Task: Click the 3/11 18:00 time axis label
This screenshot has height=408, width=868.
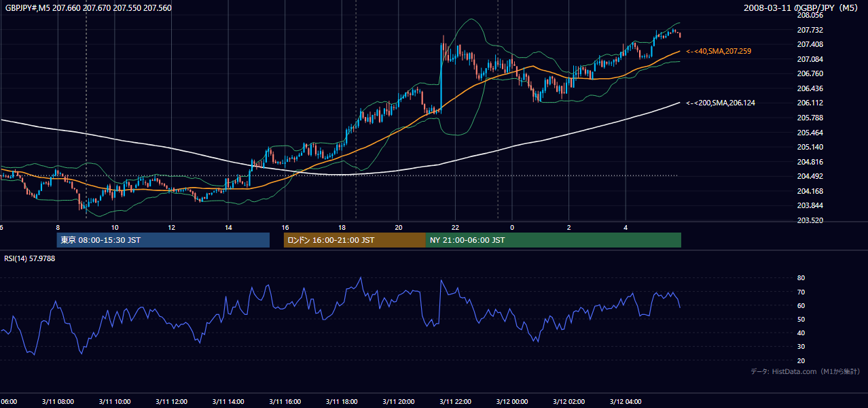Action: click(x=342, y=402)
